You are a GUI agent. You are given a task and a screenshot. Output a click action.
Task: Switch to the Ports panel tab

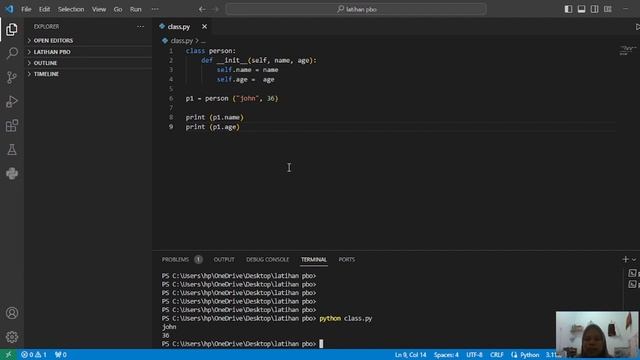(347, 259)
